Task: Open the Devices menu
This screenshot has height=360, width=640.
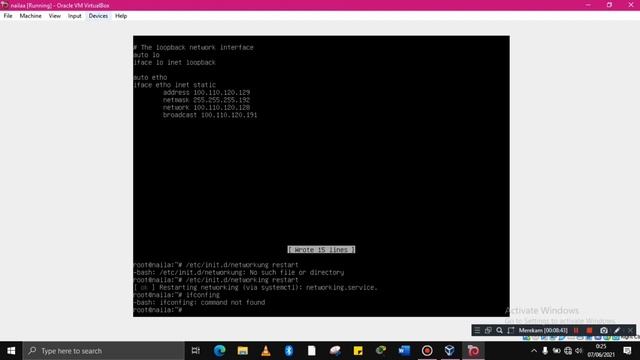Action: tap(98, 16)
